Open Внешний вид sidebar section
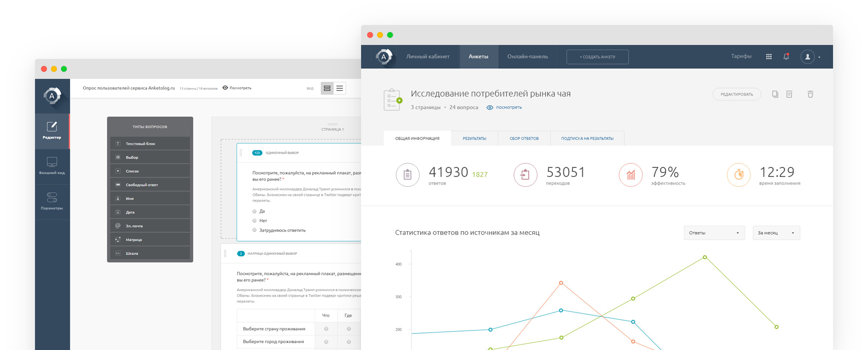 click(x=52, y=166)
